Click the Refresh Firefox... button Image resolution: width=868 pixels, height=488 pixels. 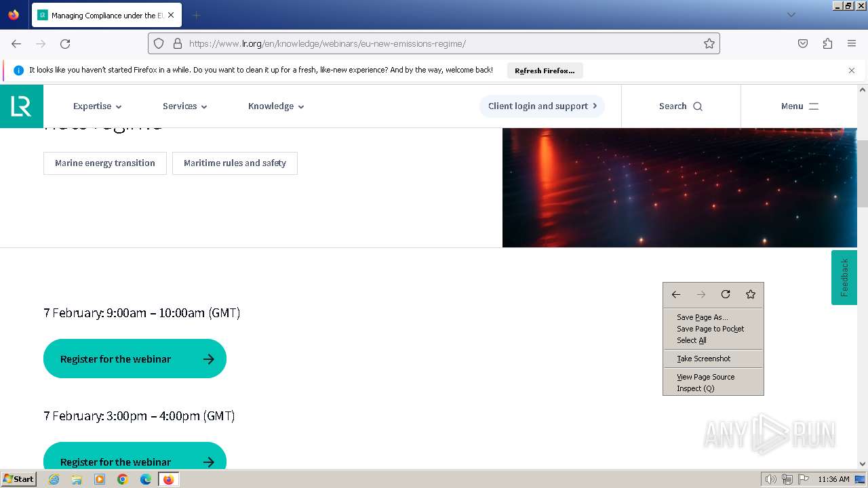pos(545,70)
